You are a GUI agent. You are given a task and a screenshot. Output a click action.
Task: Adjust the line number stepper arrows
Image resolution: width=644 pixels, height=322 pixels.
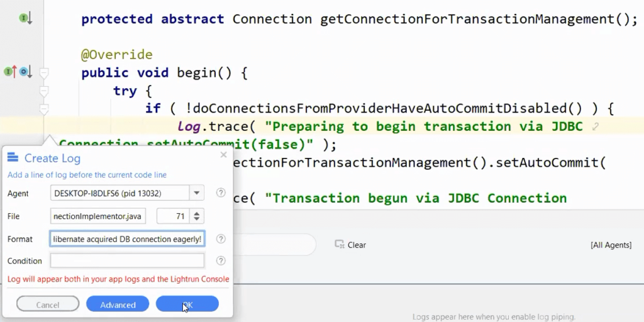pyautogui.click(x=197, y=216)
